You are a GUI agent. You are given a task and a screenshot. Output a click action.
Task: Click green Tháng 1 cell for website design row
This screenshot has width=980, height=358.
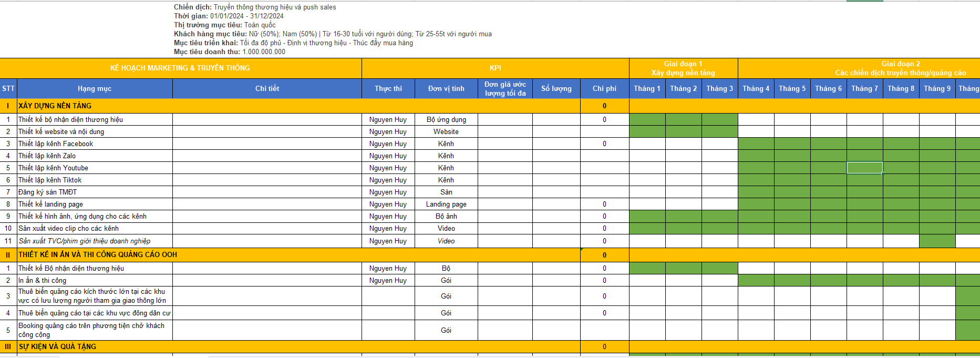coord(647,131)
